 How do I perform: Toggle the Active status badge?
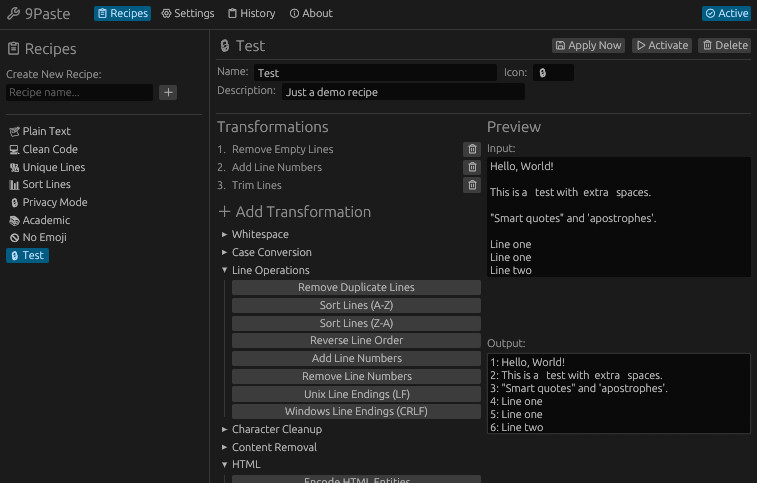tap(725, 14)
